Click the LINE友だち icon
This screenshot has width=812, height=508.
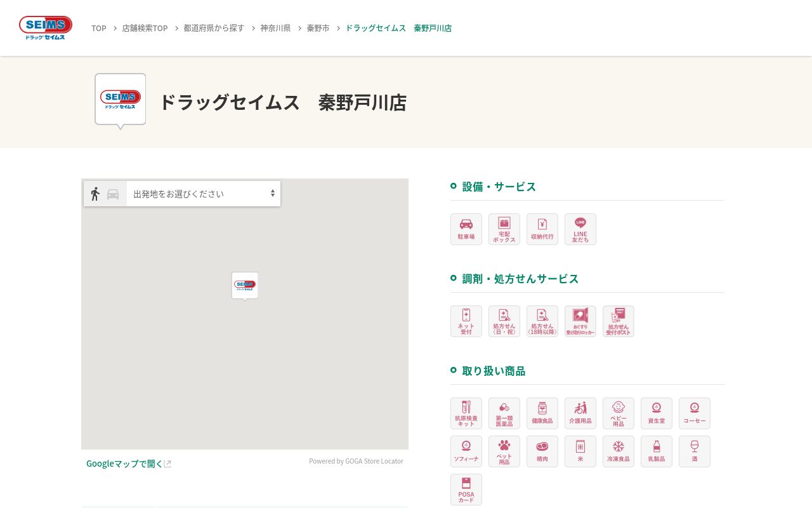click(580, 229)
